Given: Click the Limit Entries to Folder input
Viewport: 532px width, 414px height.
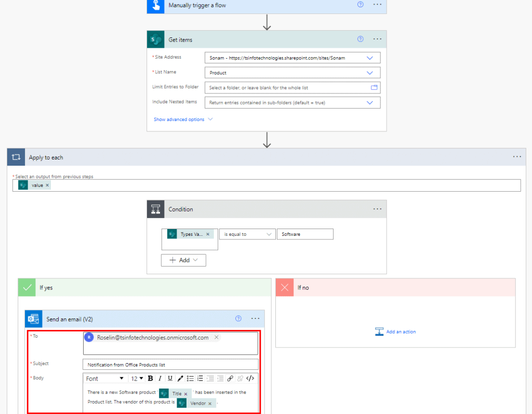Looking at the screenshot, I should pos(292,88).
